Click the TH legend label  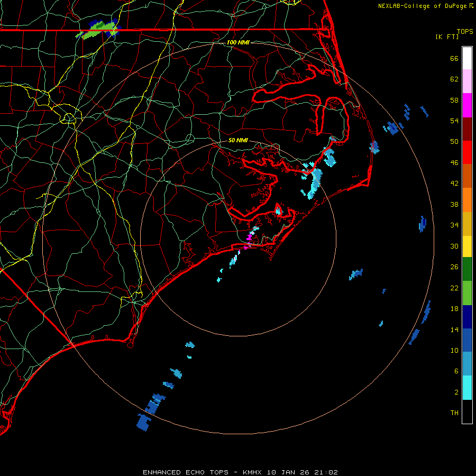[x=454, y=413]
